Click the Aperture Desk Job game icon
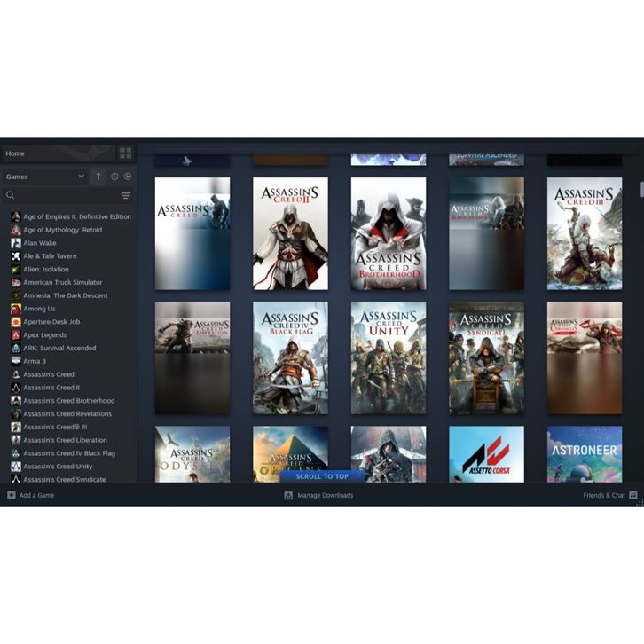644x644 pixels. coord(16,322)
